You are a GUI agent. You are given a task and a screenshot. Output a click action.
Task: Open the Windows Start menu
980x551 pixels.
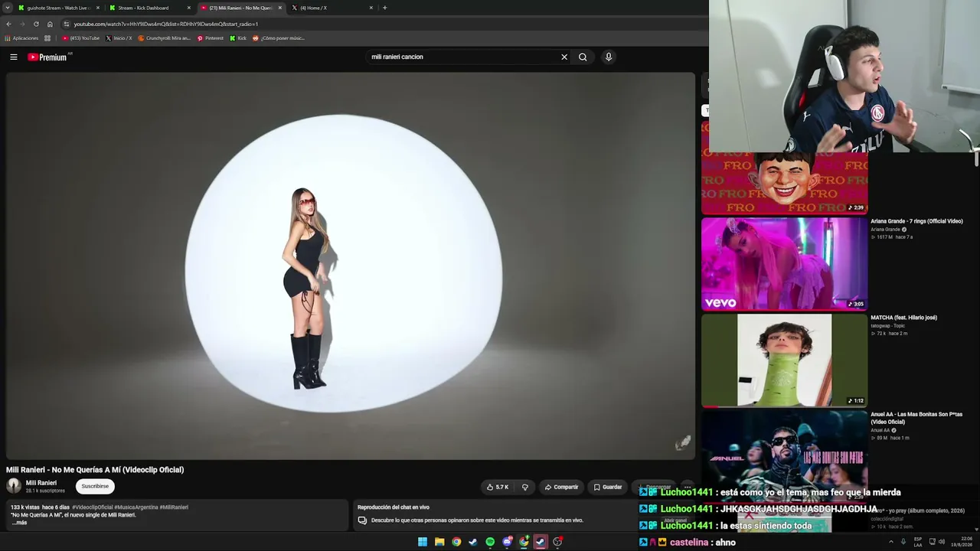(423, 542)
